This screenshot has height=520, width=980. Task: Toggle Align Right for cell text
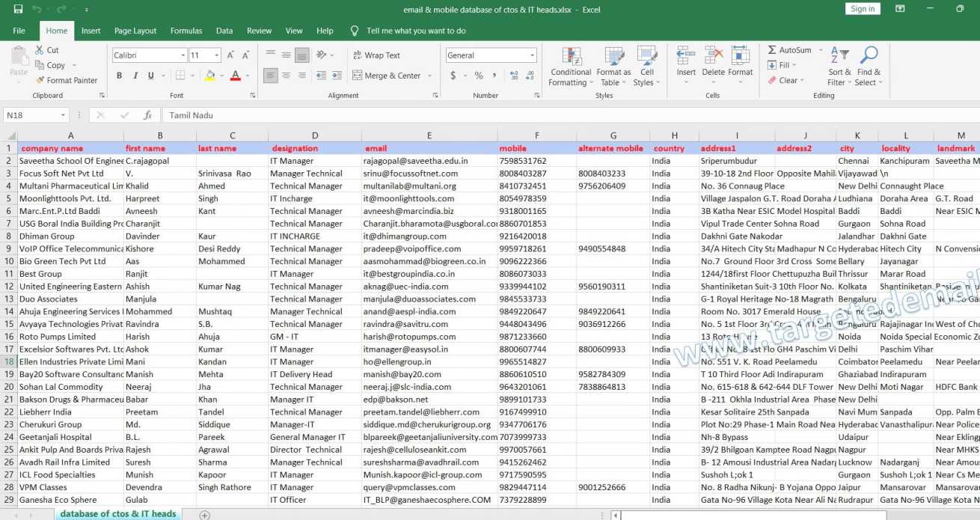(302, 76)
